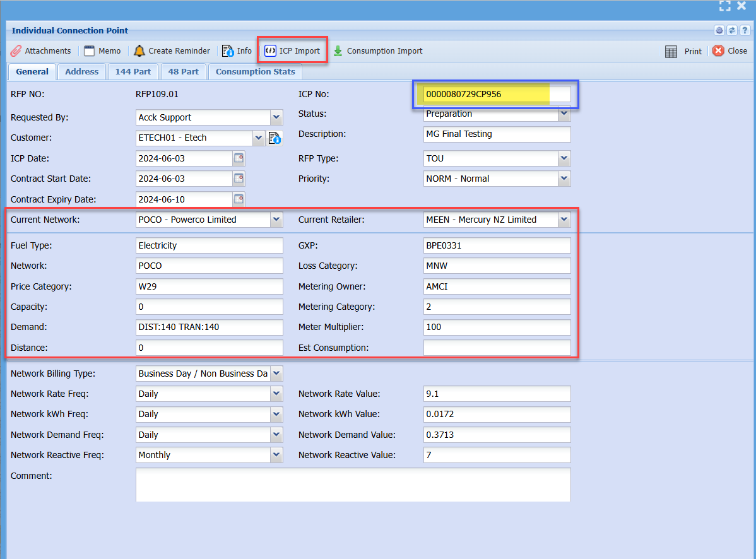
Task: Click into the Comment text area
Action: [x=353, y=484]
